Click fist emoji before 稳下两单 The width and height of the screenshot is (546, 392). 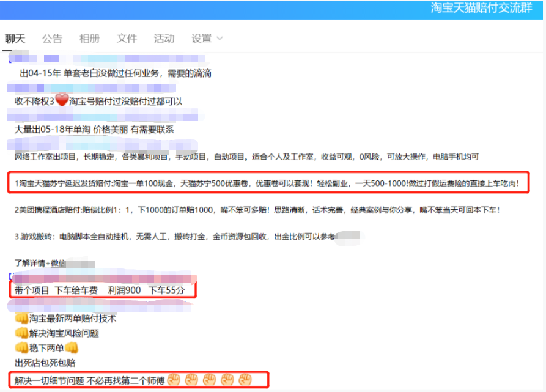coord(21,347)
